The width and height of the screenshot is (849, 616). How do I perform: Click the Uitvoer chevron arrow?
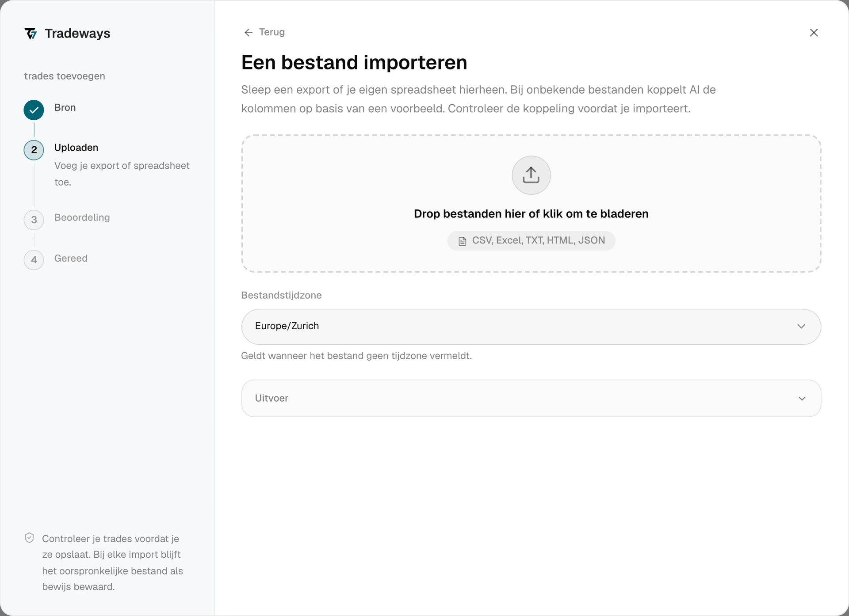(802, 399)
